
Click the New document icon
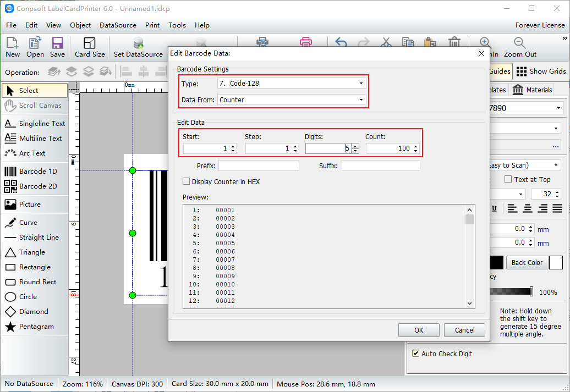pyautogui.click(x=12, y=47)
